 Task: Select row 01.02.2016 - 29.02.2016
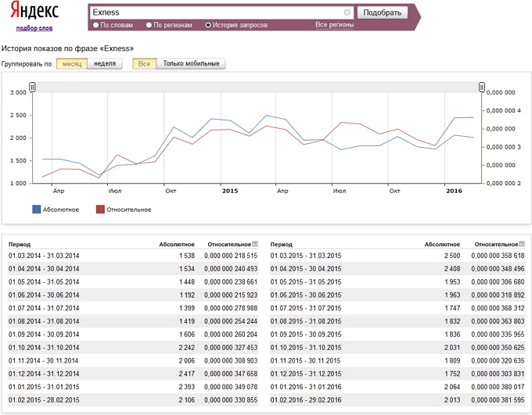[x=397, y=399]
